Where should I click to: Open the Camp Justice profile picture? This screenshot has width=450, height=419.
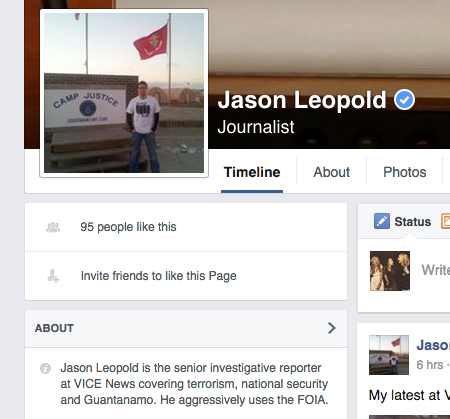tap(124, 93)
